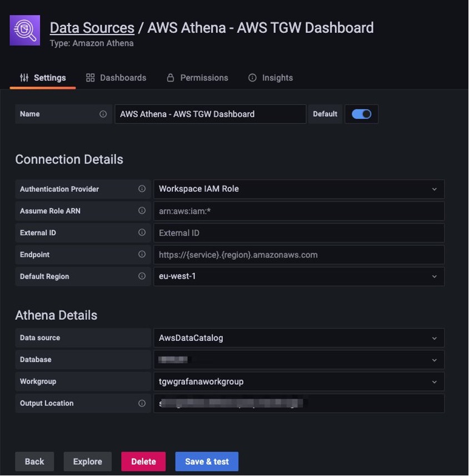
Task: Click into the Name input field
Action: [211, 114]
